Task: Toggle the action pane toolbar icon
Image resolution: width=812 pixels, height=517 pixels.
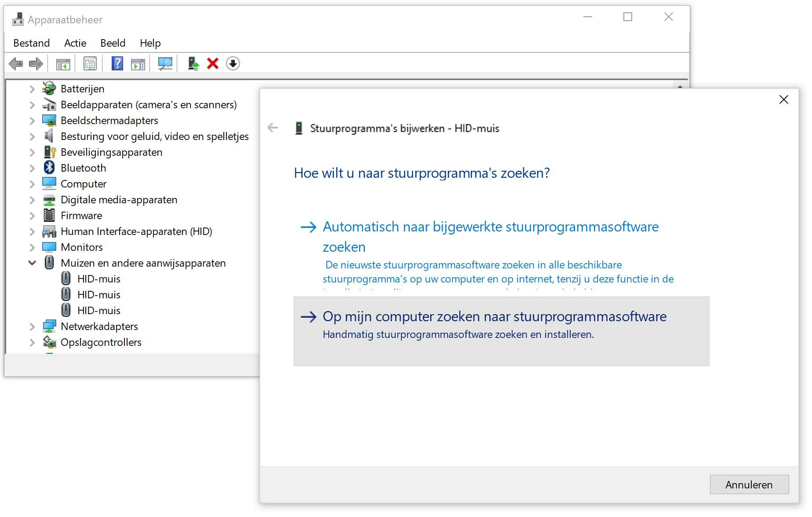Action: (138, 64)
